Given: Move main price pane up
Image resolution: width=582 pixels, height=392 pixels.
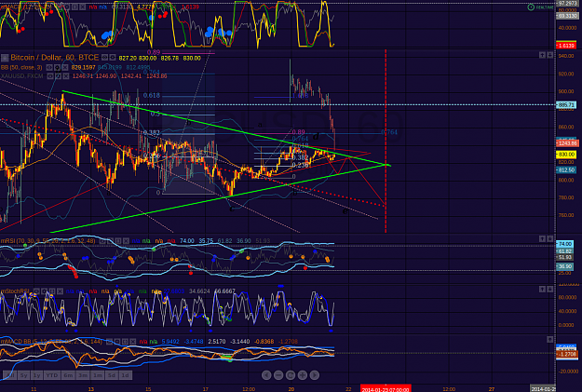Looking at the screenshot, I should click(x=542, y=55).
